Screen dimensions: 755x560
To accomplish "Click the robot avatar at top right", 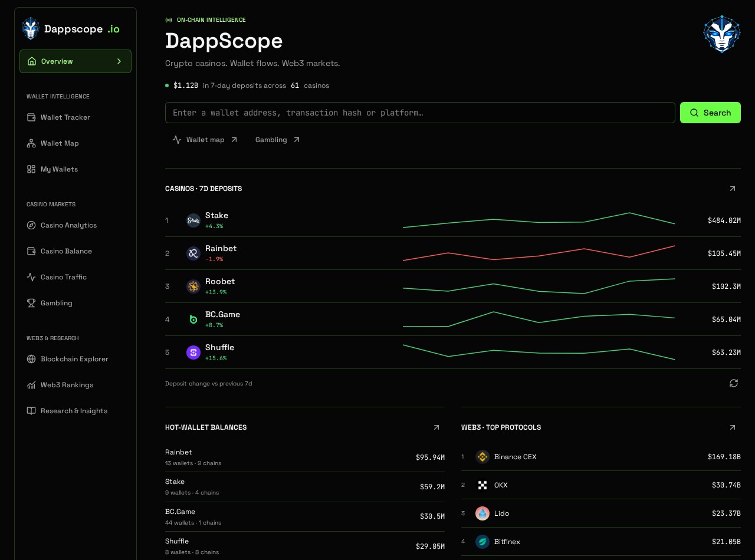I will point(722,34).
